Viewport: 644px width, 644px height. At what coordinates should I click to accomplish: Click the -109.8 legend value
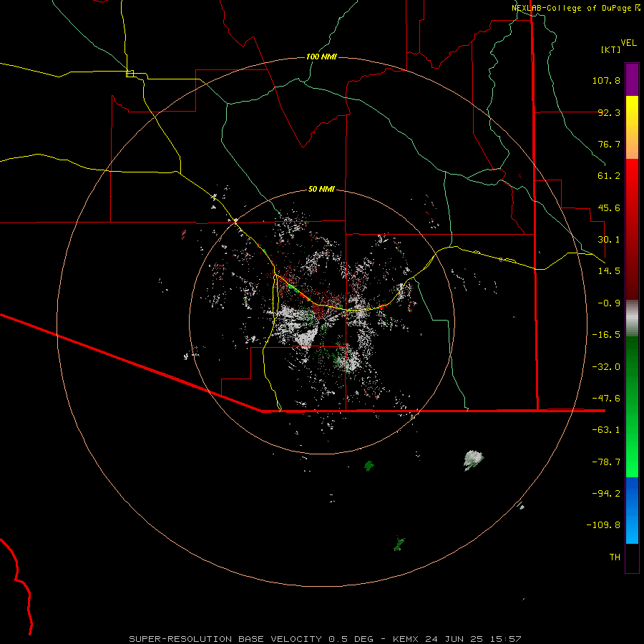click(603, 525)
